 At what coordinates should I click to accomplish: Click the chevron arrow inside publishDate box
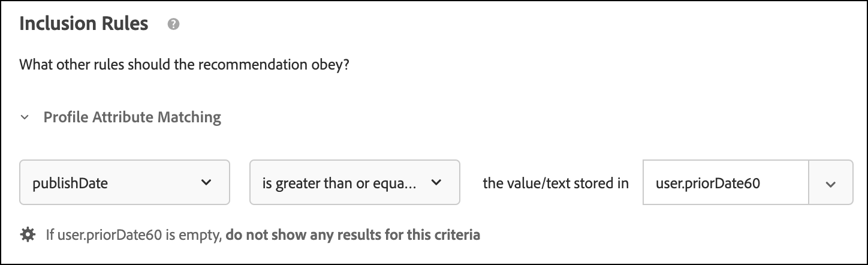tap(206, 182)
